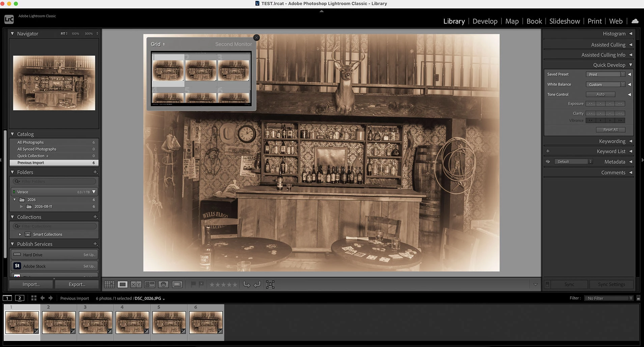Click the filmstrip grid view icon
Viewport: 644px width, 347px height.
coord(34,298)
